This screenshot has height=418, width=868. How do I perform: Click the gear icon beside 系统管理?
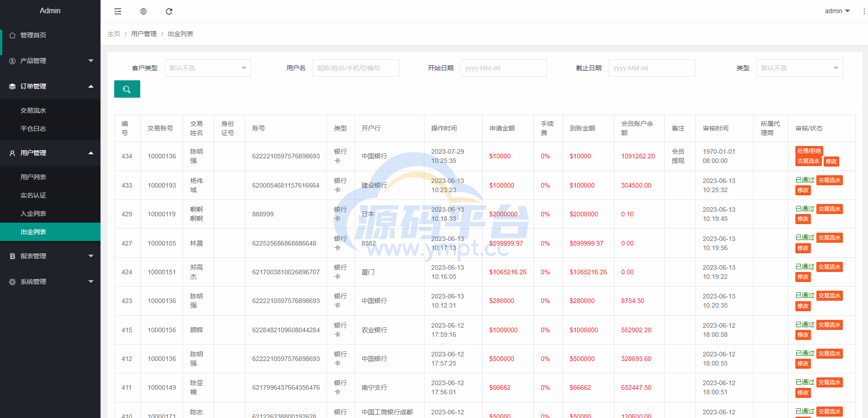coord(12,282)
